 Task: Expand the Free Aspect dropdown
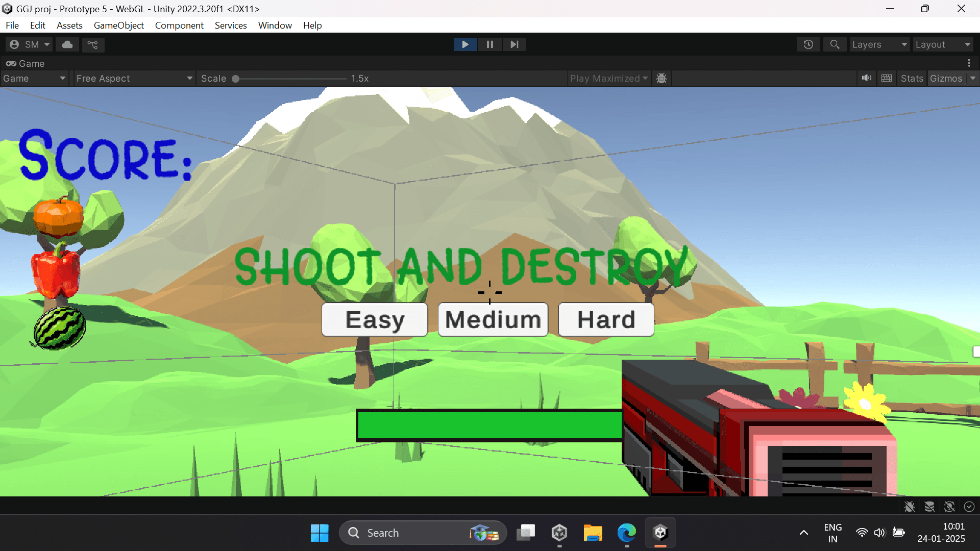coord(134,78)
